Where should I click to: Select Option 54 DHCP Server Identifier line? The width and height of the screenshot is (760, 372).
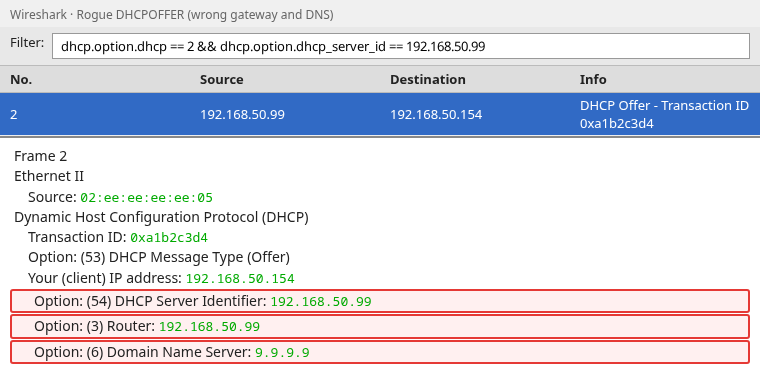coord(380,301)
